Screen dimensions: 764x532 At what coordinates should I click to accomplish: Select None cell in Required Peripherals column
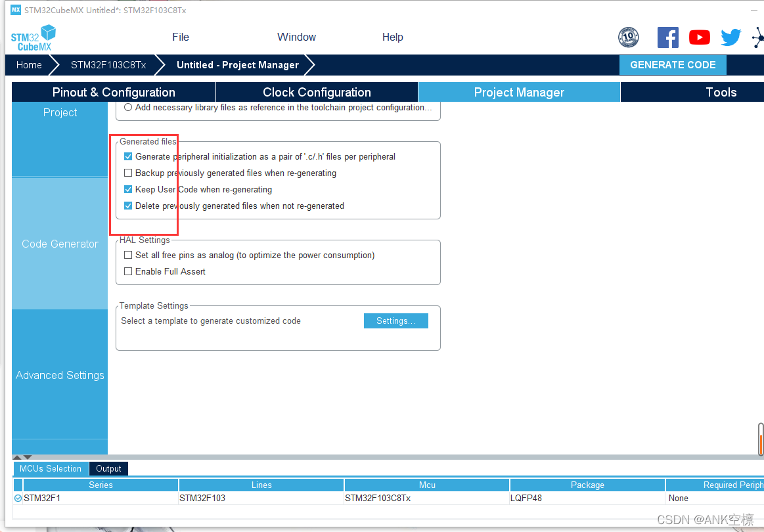715,499
